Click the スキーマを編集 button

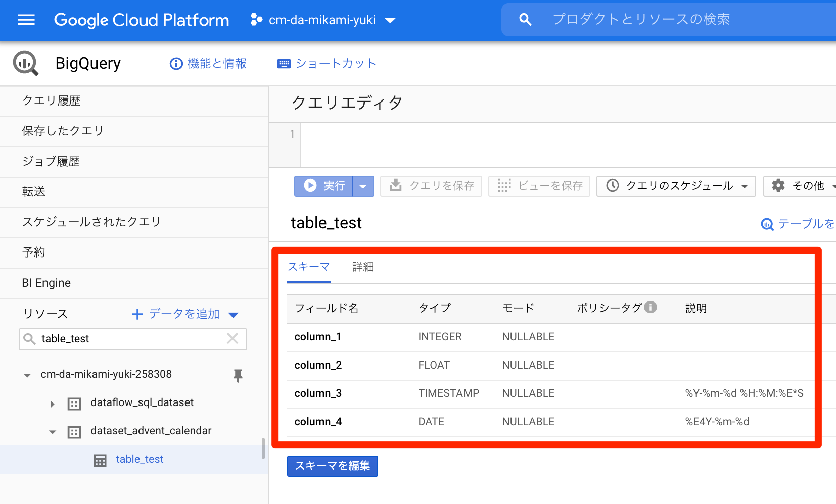click(x=332, y=466)
